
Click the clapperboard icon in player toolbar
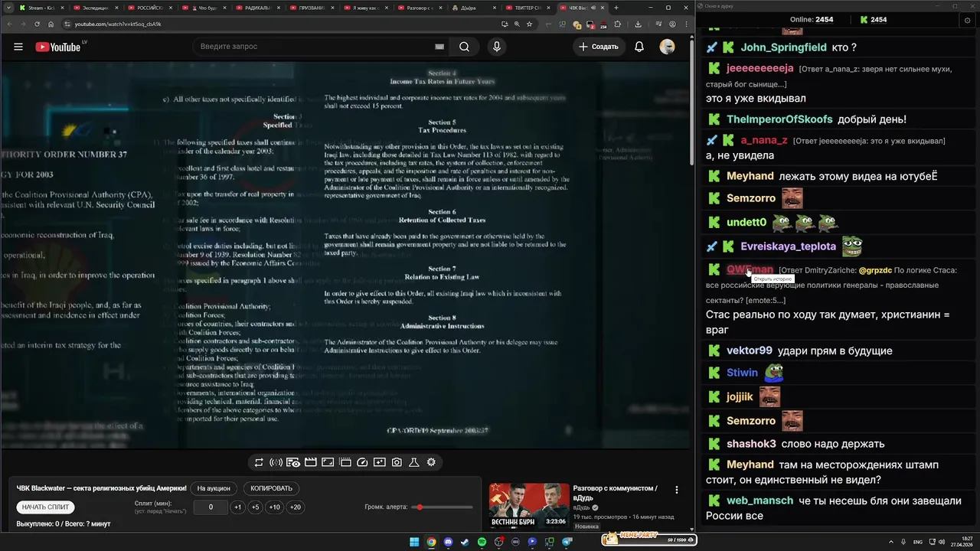tap(310, 462)
